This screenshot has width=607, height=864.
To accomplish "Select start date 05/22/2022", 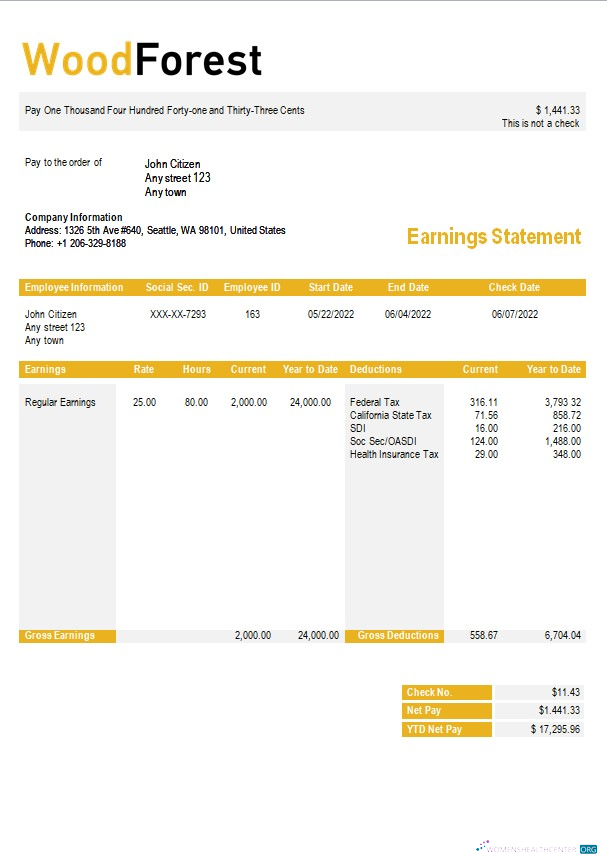I will coord(330,314).
